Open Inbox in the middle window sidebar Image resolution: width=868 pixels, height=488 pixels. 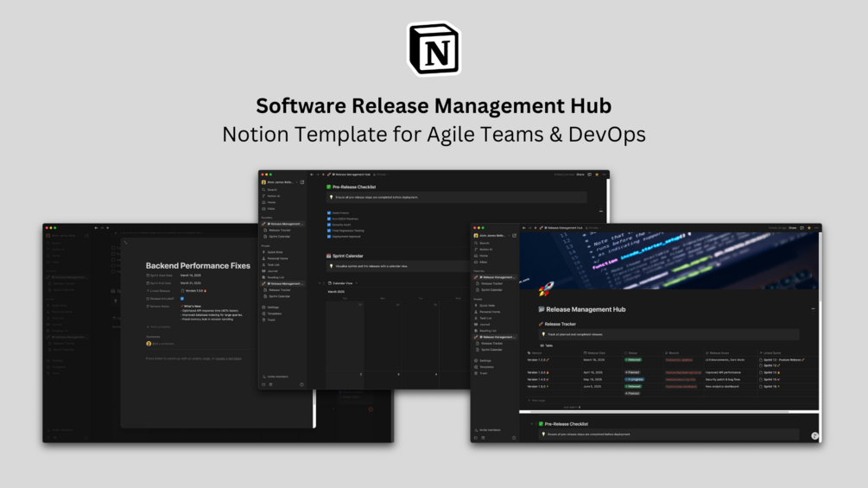pyautogui.click(x=269, y=209)
